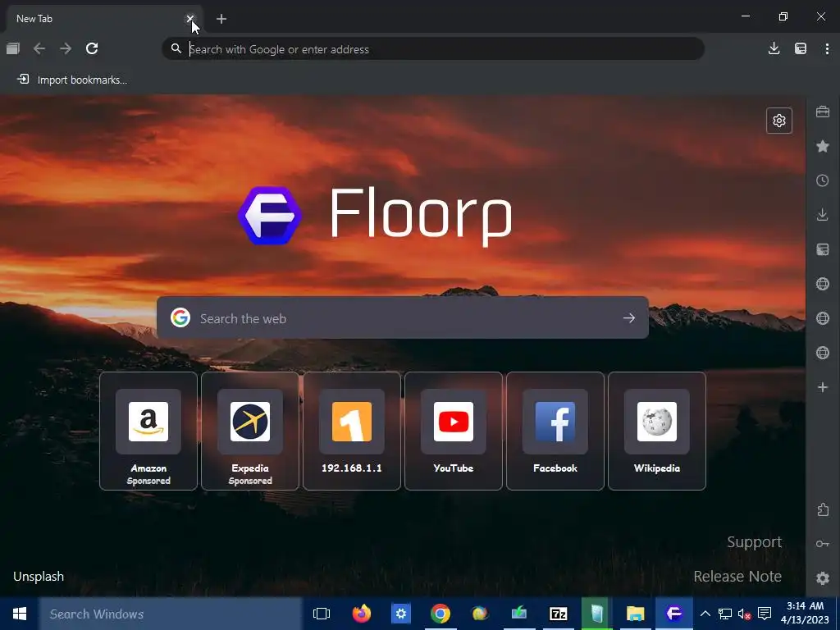Open File Explorer from the taskbar
Screen dimensions: 840x630
click(636, 614)
